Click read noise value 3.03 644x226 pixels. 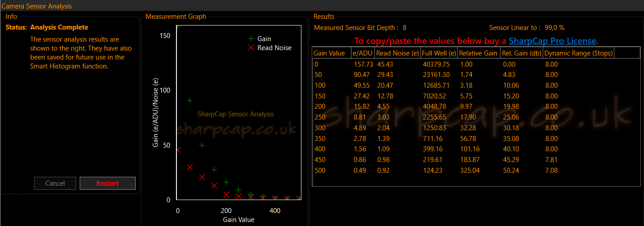[x=383, y=117]
